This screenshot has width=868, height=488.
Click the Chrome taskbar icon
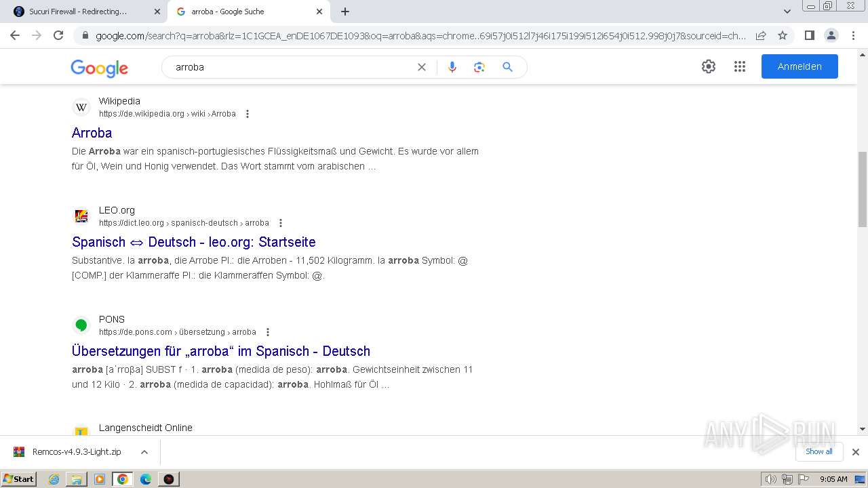pos(123,479)
